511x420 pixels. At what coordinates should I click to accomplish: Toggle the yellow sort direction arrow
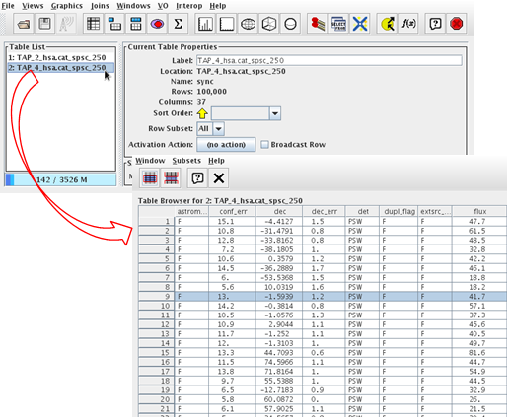point(202,113)
